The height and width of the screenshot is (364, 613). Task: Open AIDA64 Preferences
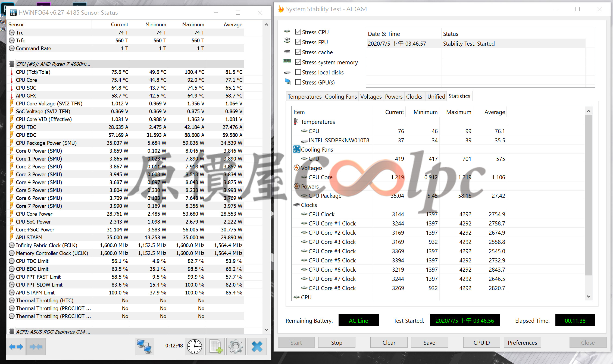(522, 343)
